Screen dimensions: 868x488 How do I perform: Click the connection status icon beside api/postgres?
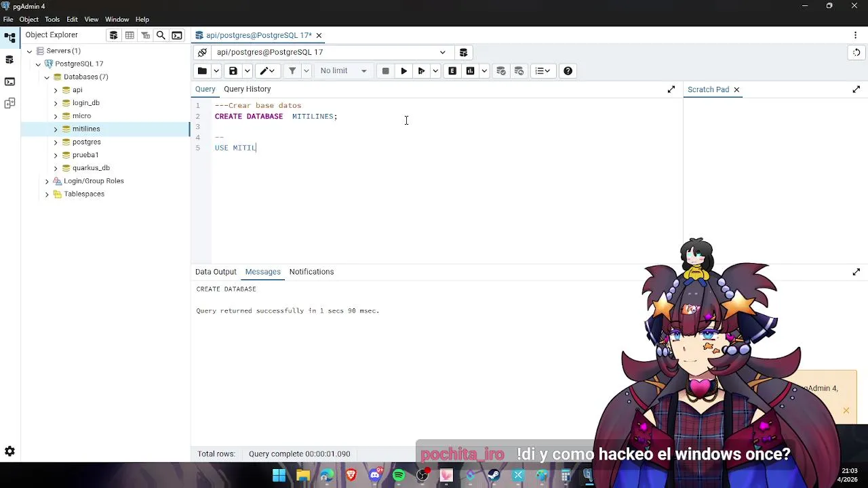click(202, 52)
